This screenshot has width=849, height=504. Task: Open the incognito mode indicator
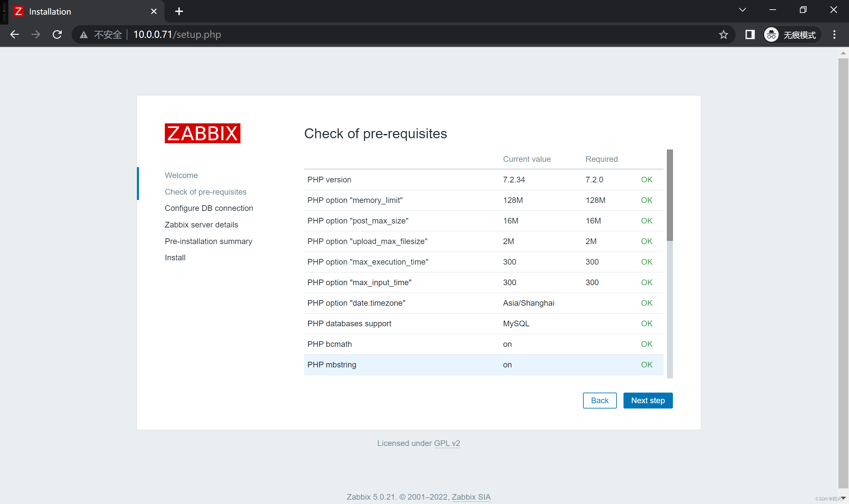(792, 34)
